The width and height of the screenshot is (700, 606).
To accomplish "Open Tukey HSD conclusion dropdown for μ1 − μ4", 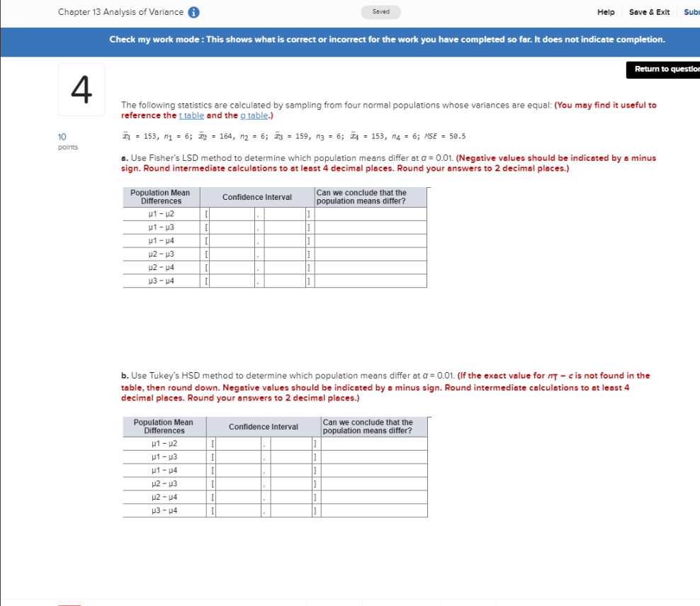I will [374, 470].
